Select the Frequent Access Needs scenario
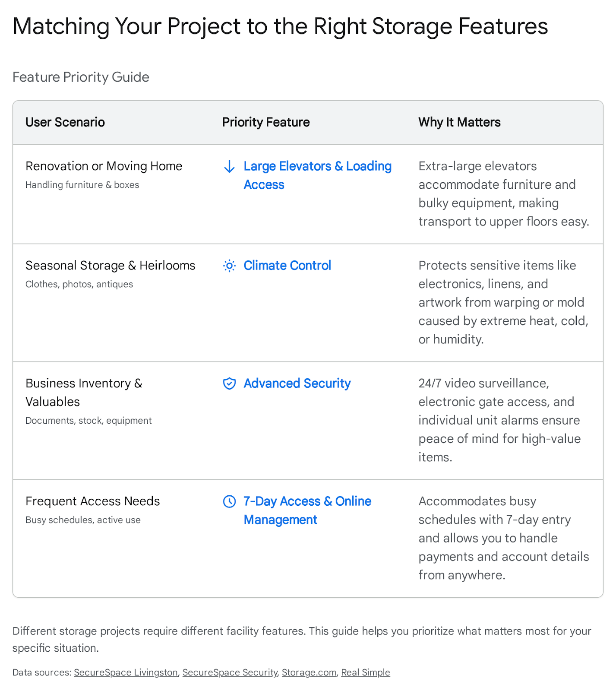This screenshot has width=616, height=691. [92, 501]
